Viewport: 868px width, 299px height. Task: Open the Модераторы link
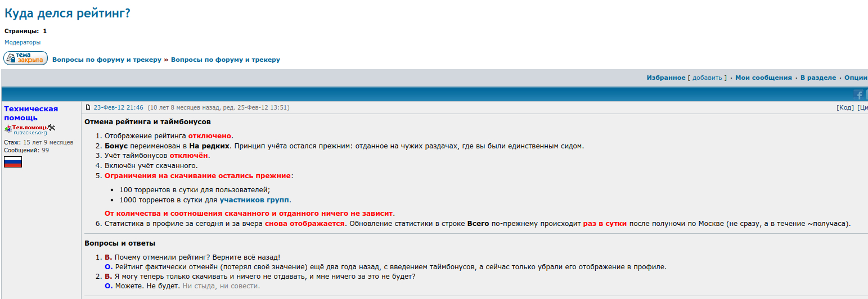[x=23, y=42]
